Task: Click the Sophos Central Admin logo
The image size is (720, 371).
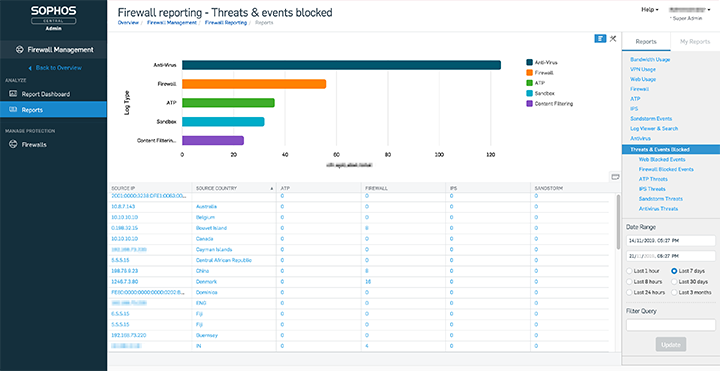Action: pos(53,18)
